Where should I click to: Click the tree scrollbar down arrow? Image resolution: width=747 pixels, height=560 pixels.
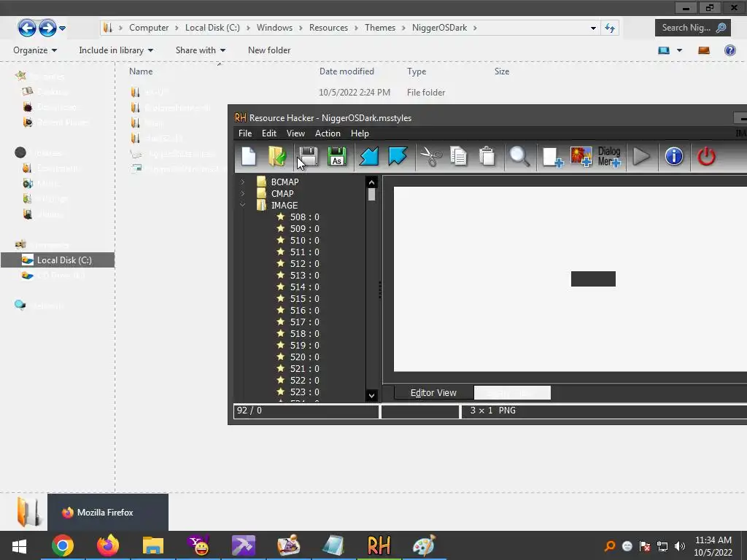coord(371,395)
